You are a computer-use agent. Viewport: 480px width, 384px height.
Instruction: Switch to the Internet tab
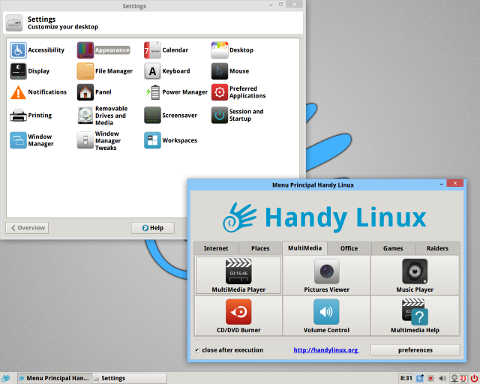click(216, 248)
